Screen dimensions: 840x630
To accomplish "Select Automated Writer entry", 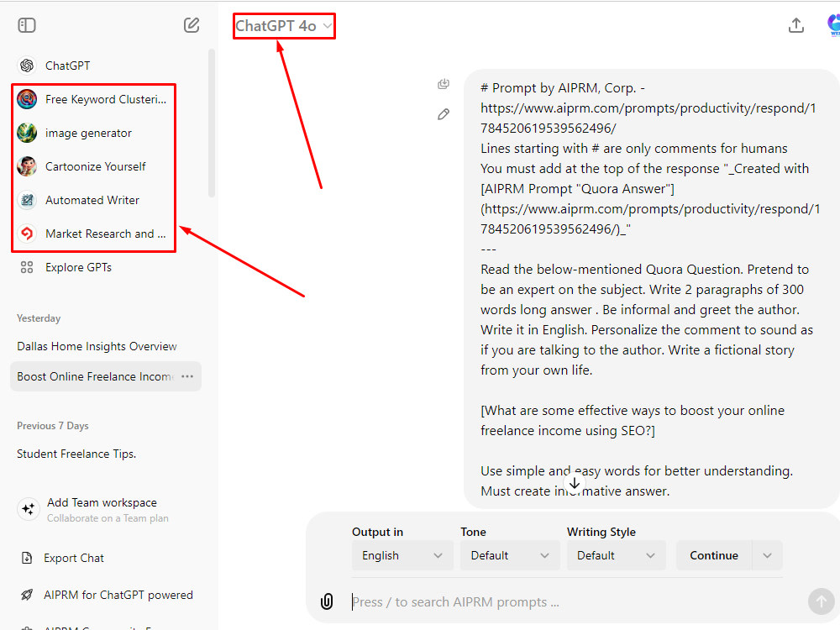I will [x=92, y=201].
